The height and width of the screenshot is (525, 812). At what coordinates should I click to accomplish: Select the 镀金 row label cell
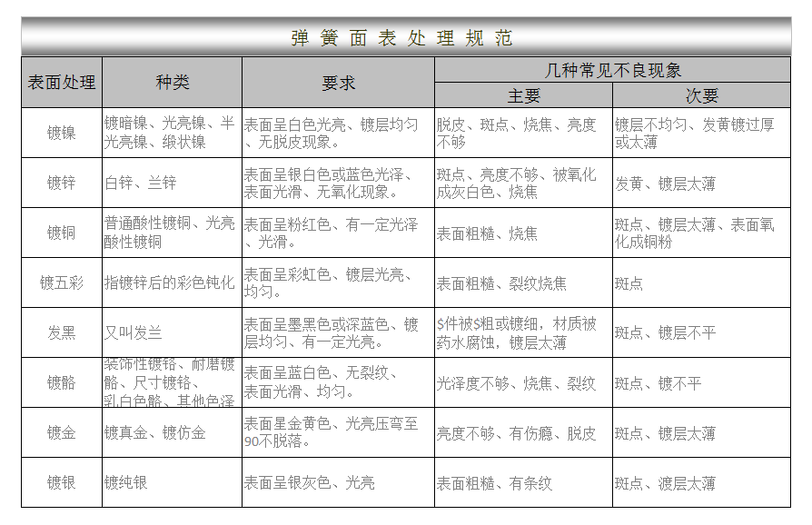click(x=62, y=432)
